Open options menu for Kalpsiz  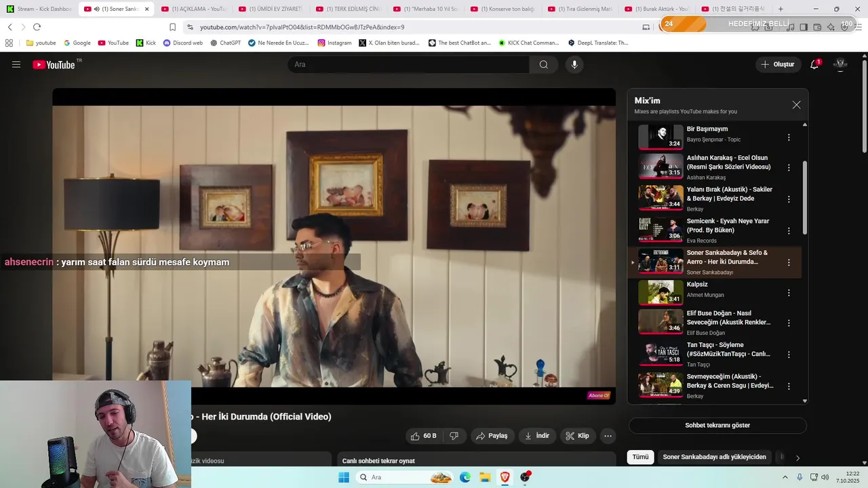coord(789,293)
